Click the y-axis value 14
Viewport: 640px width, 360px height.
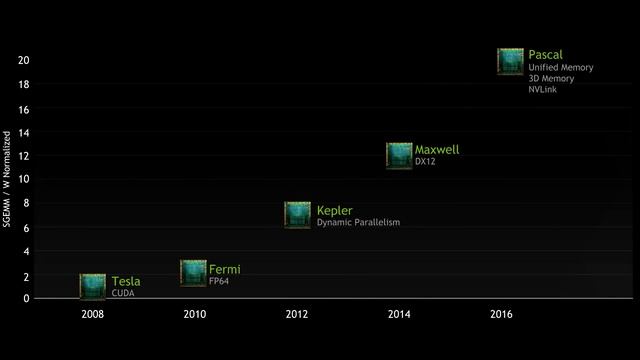click(x=24, y=133)
